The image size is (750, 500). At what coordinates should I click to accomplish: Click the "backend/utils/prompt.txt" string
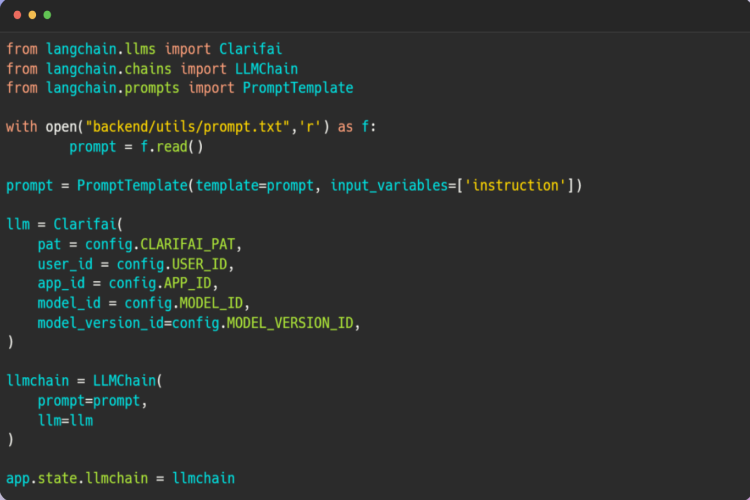click(x=188, y=127)
